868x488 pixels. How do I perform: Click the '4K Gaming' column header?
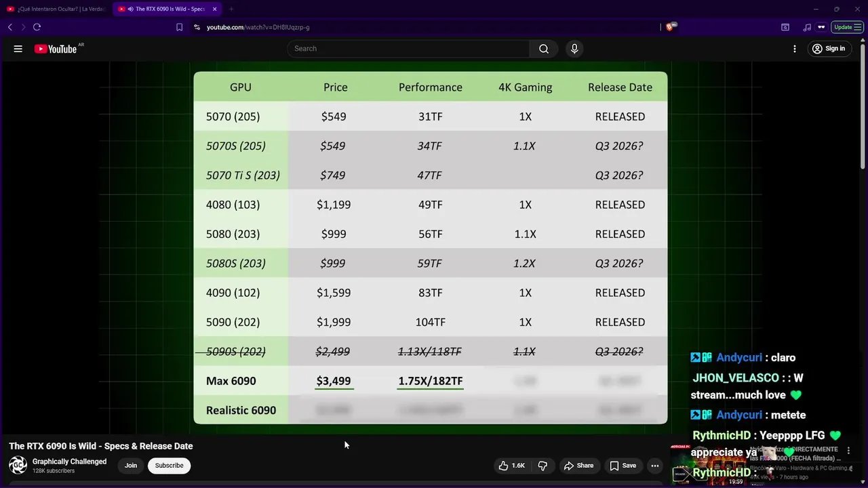(x=525, y=87)
